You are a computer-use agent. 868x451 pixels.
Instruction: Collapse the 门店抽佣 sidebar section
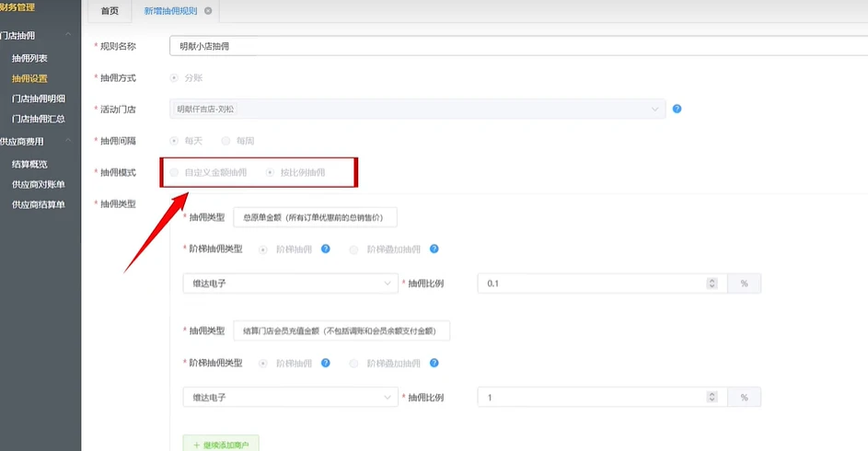pos(68,35)
